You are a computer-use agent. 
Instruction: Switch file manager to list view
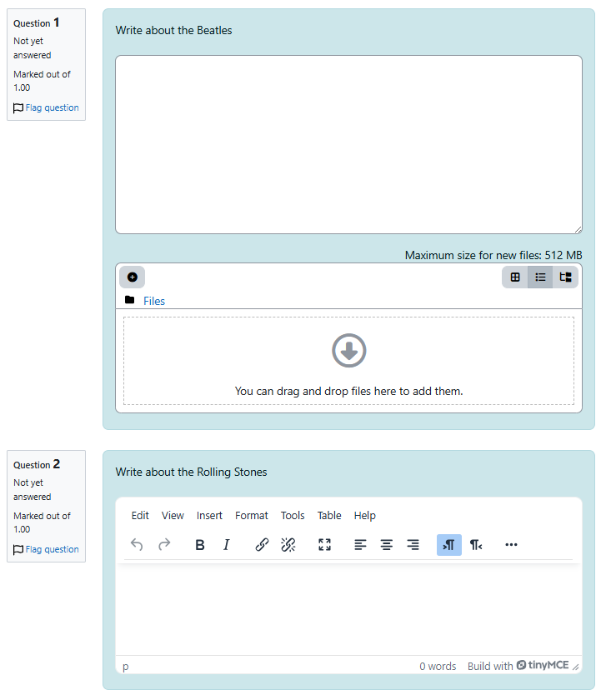pos(540,277)
